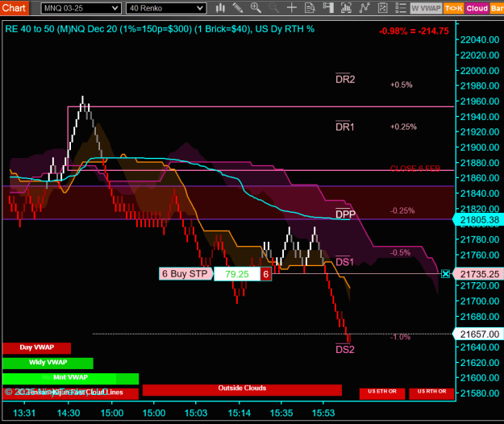Open the data box icon

(310, 8)
